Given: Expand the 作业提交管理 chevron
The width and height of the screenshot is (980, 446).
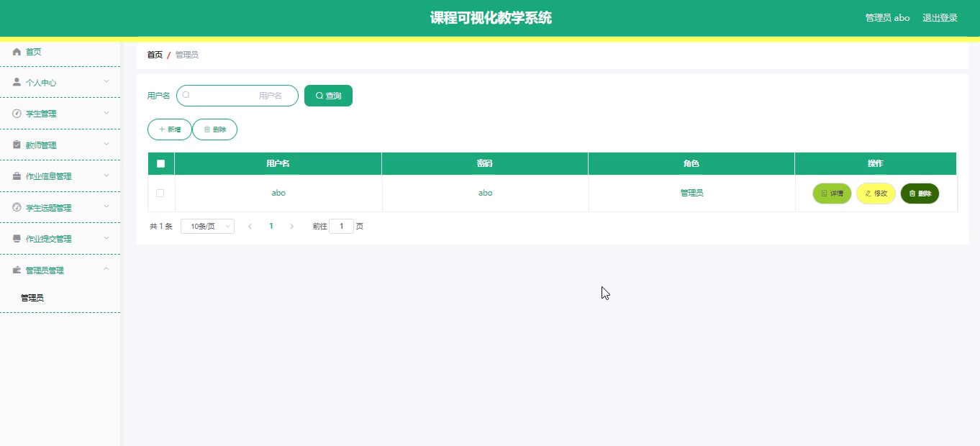Looking at the screenshot, I should 106,237.
